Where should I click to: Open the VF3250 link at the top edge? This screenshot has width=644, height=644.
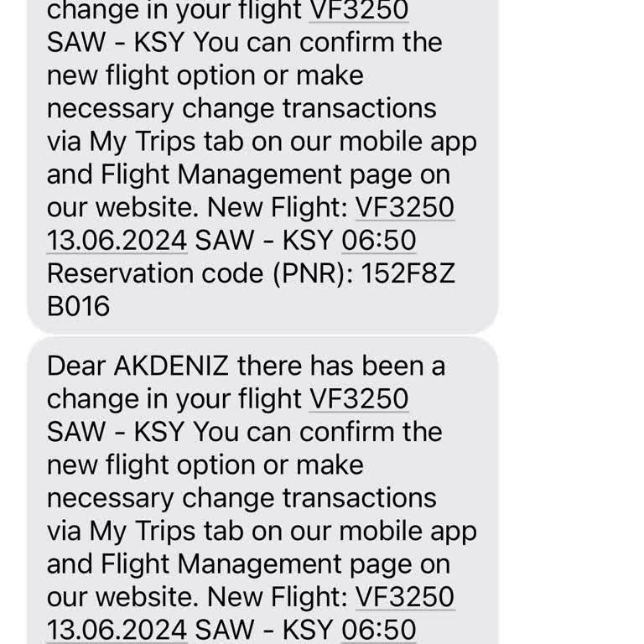359,10
